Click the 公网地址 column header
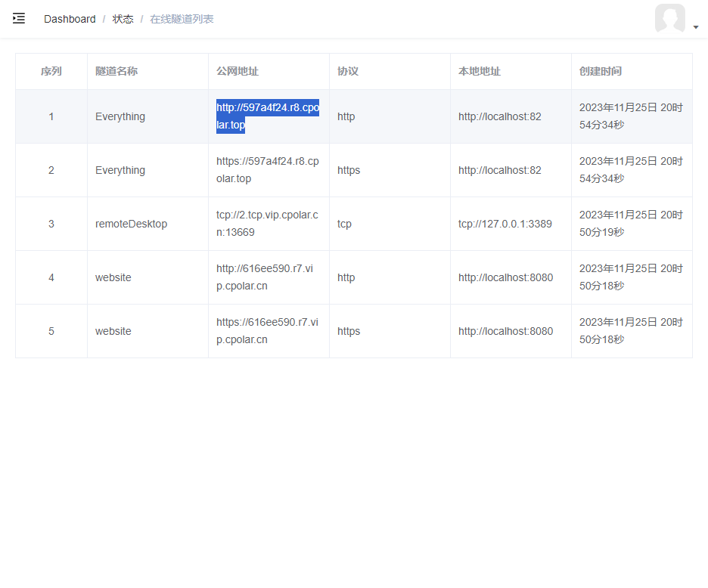The width and height of the screenshot is (708, 588). coord(238,71)
